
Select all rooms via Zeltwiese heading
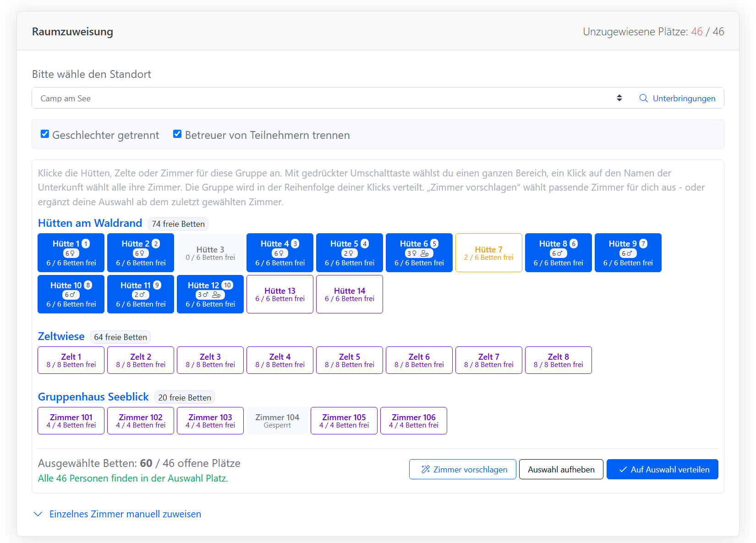(61, 336)
